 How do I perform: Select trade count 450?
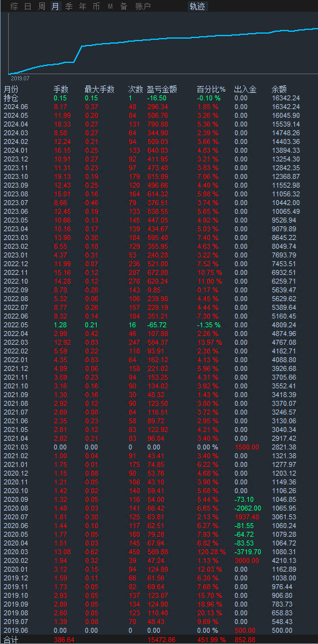click(x=134, y=551)
